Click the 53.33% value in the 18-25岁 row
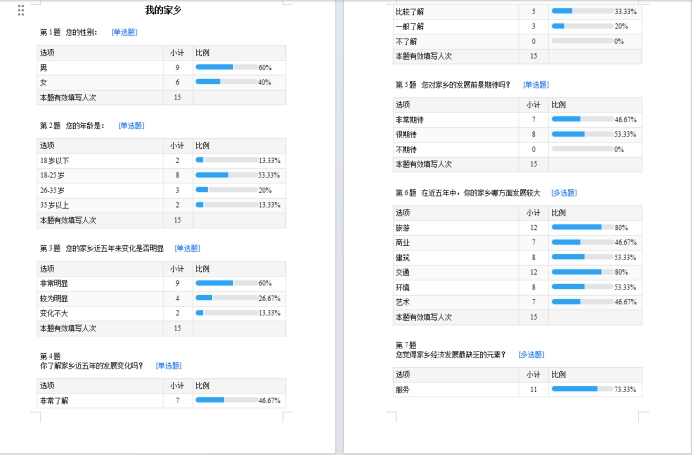Screen dimensions: 692x455 269,176
